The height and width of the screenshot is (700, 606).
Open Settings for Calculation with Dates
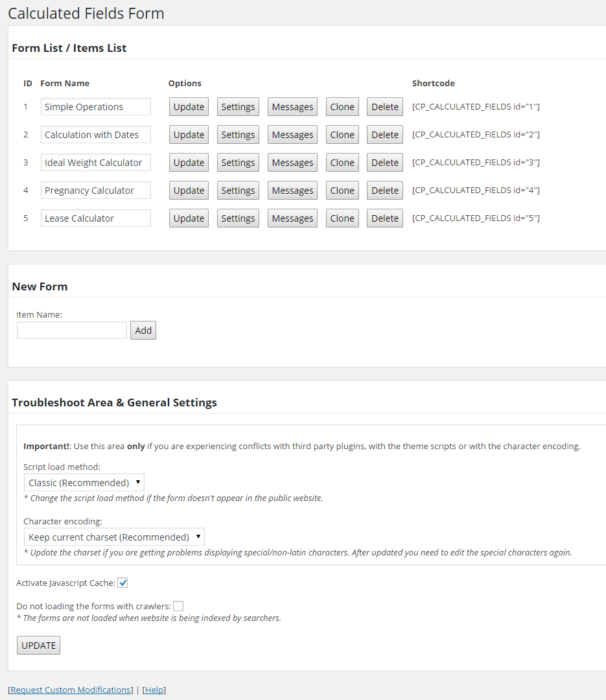(x=238, y=135)
